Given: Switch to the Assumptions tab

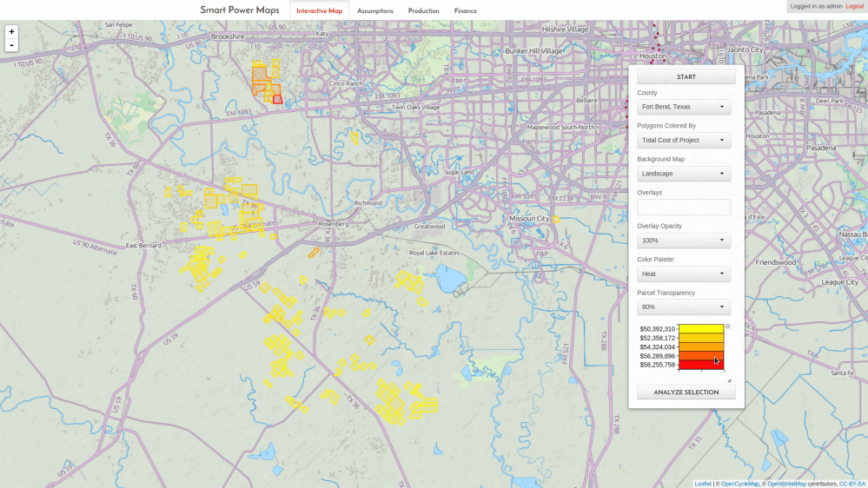Looking at the screenshot, I should tap(374, 10).
